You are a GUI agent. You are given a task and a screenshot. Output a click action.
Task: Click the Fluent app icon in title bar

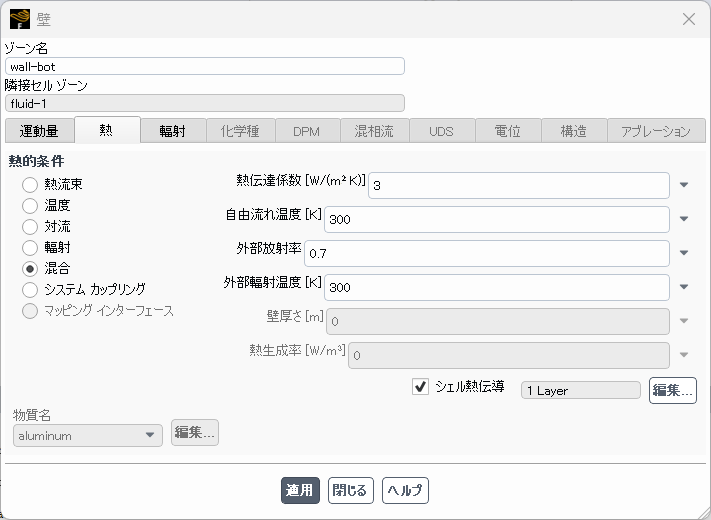point(19,19)
